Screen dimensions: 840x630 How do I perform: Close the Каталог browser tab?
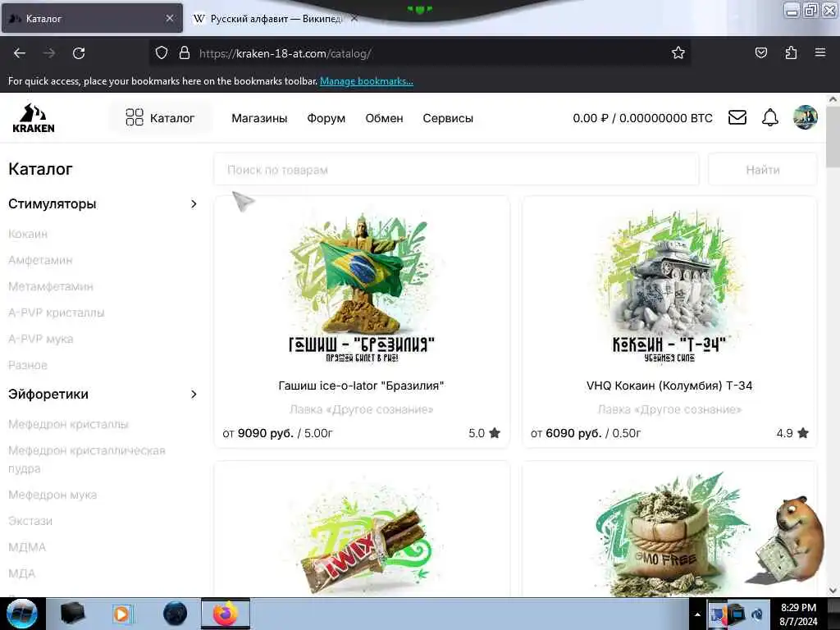170,18
